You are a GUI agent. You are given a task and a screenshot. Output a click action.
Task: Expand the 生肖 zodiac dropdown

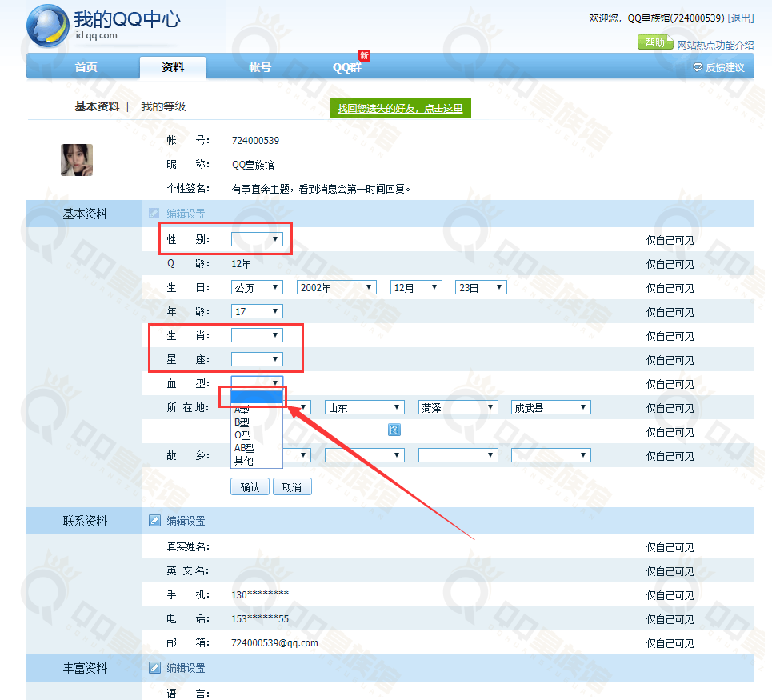257,335
